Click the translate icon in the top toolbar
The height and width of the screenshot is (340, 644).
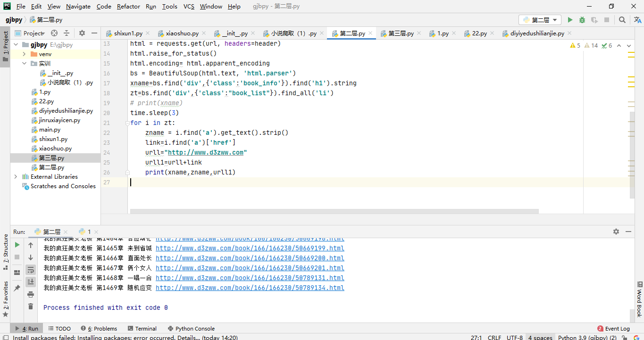637,20
